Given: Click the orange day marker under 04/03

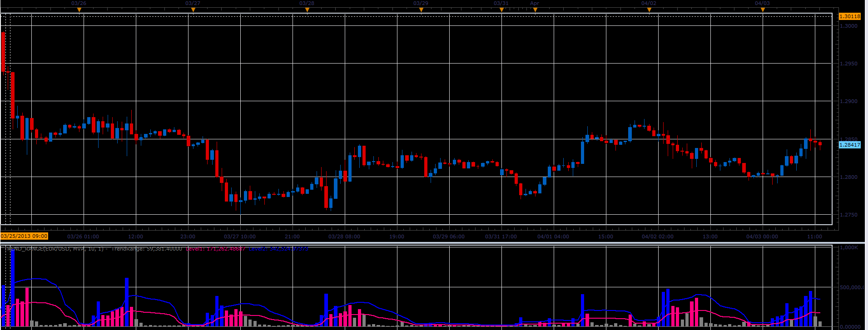Looking at the screenshot, I should 763,10.
